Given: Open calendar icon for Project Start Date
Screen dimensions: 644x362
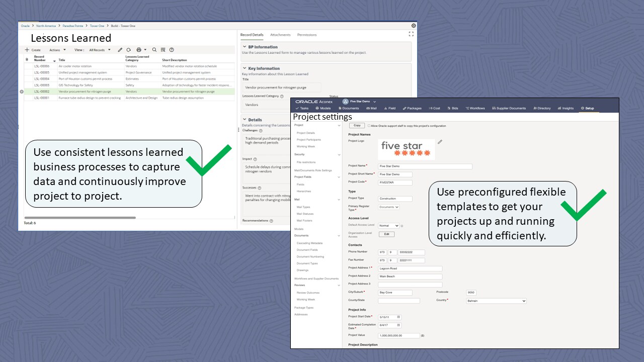Looking at the screenshot, I should 398,317.
